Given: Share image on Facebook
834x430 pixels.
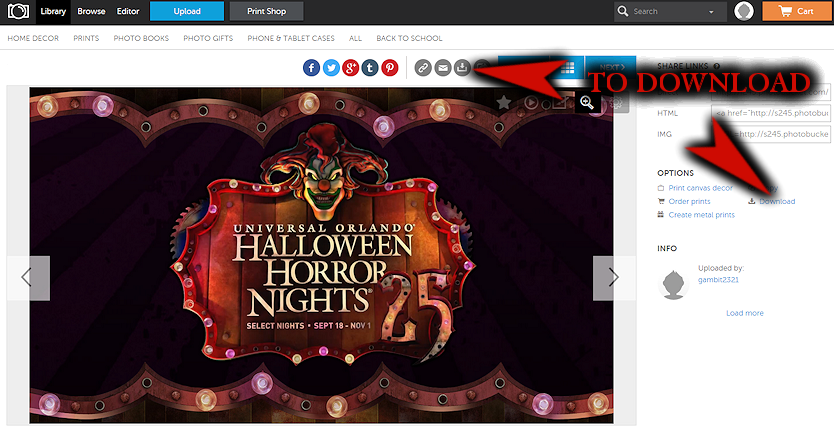Looking at the screenshot, I should click(x=311, y=68).
